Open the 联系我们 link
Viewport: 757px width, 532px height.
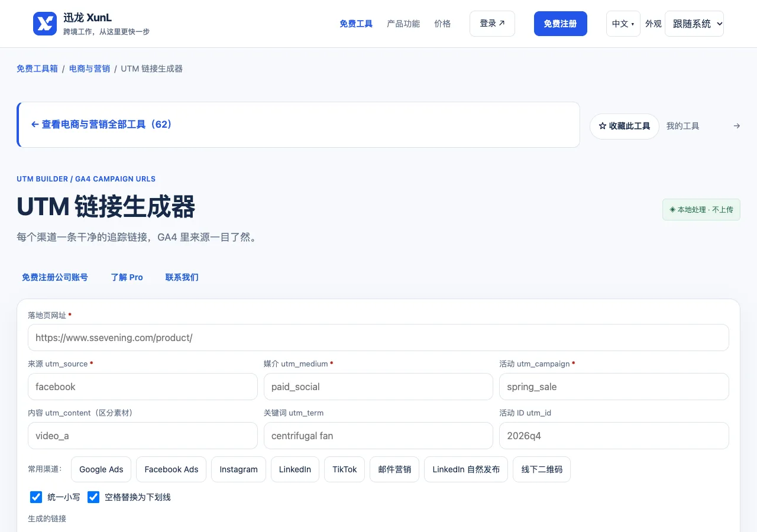coord(182,277)
